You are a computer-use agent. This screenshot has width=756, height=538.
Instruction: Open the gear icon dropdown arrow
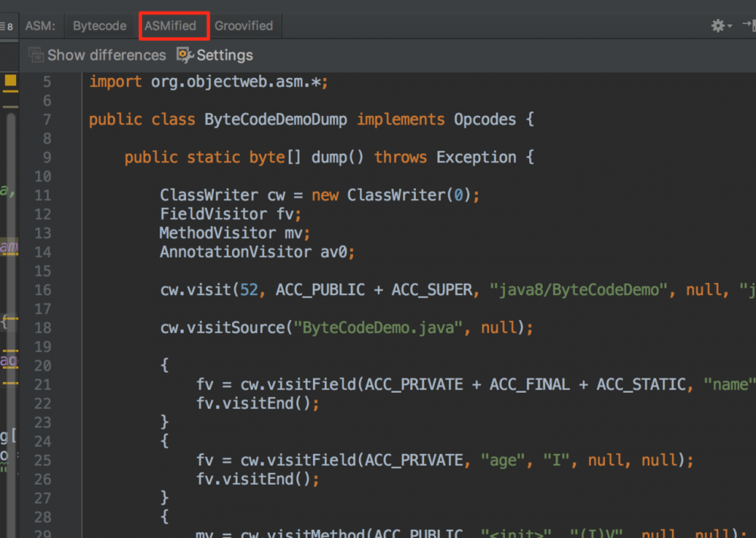coord(730,26)
